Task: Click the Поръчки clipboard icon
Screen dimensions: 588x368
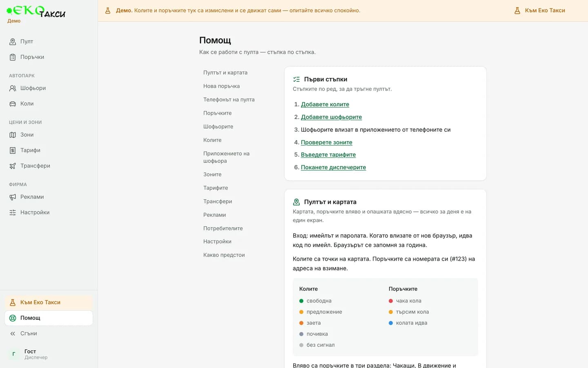Action: pyautogui.click(x=13, y=57)
